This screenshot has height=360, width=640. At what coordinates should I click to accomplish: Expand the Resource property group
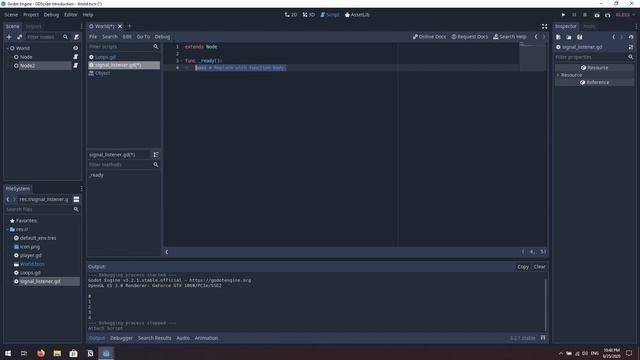[x=558, y=75]
